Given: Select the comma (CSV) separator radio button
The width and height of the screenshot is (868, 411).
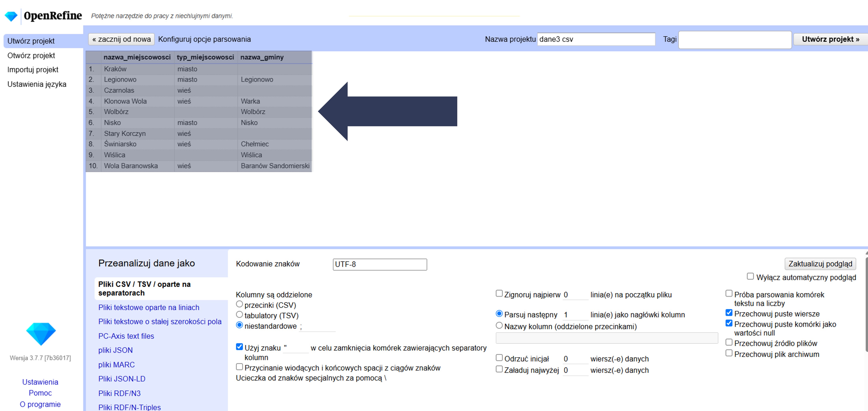Looking at the screenshot, I should (239, 304).
